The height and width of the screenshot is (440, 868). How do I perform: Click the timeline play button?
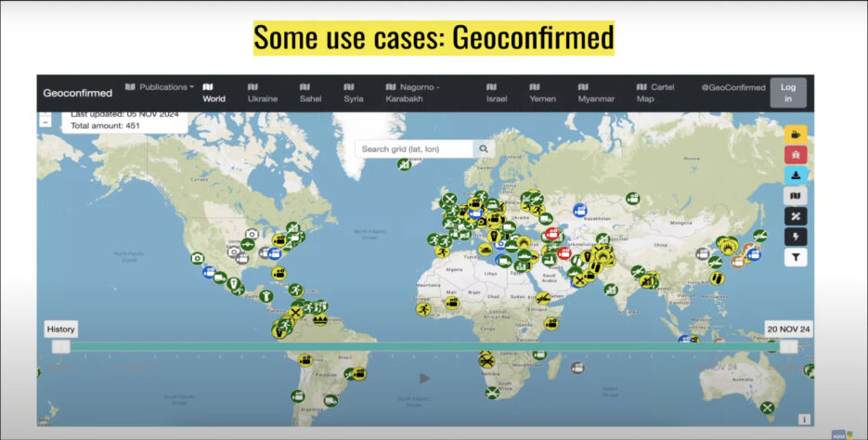click(424, 378)
